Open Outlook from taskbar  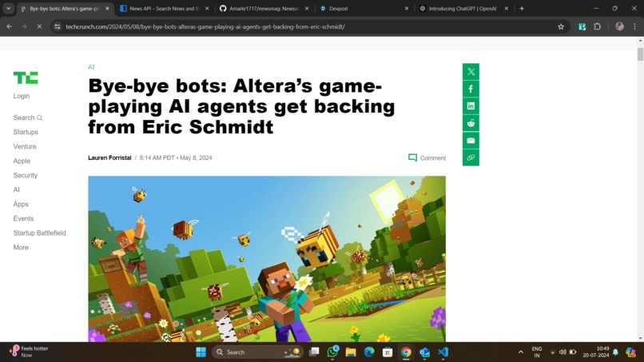(424, 352)
